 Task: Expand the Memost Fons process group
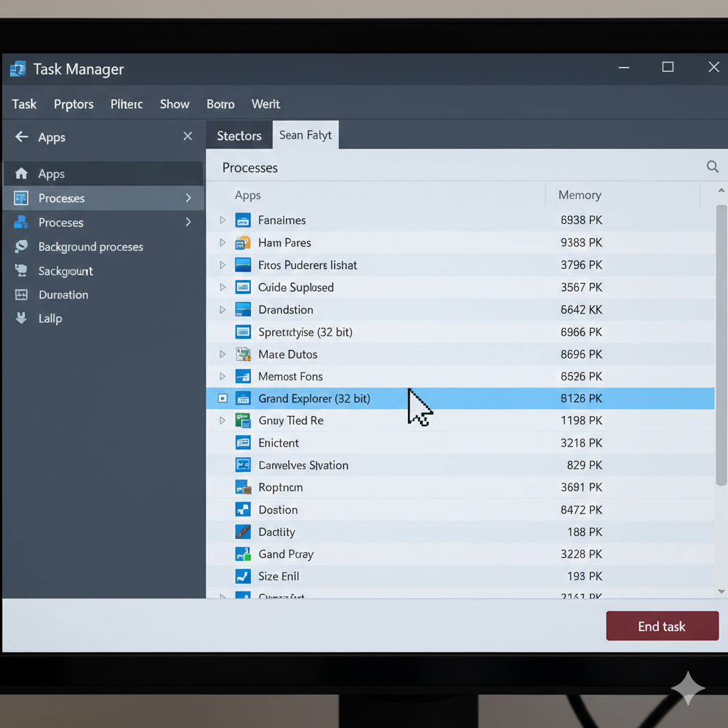[x=223, y=376]
